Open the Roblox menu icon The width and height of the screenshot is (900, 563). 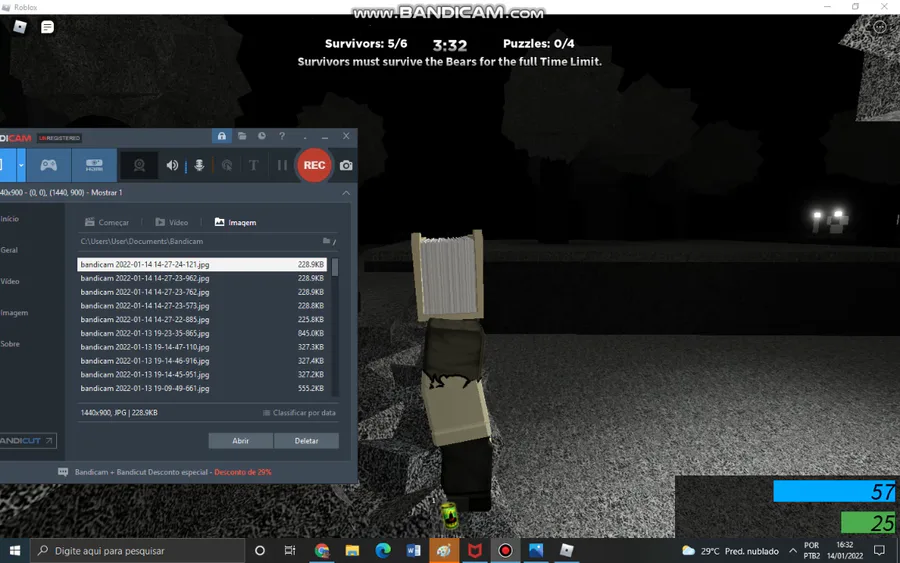click(20, 27)
